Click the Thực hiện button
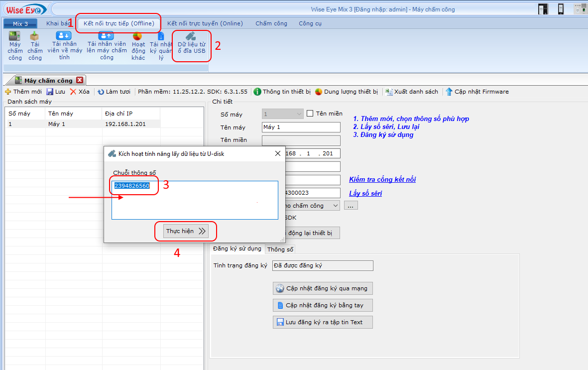Viewport: 588px width, 370px height. point(186,231)
